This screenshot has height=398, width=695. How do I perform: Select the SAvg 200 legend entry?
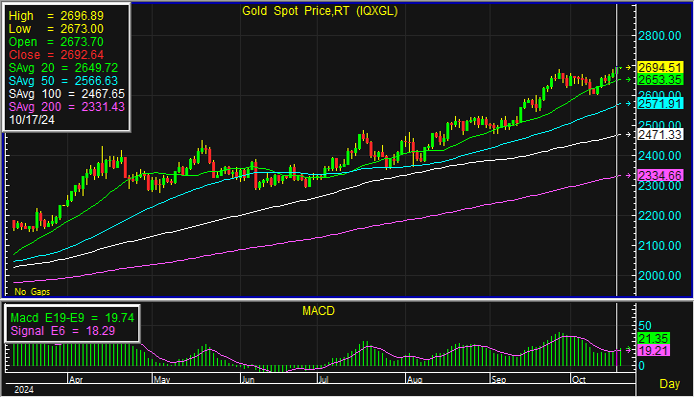click(x=67, y=107)
